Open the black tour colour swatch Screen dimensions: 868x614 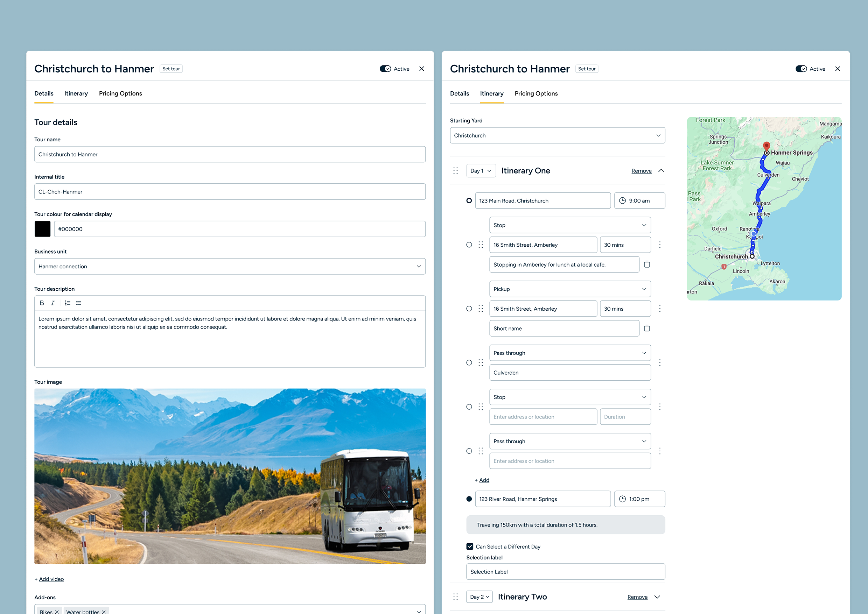42,229
